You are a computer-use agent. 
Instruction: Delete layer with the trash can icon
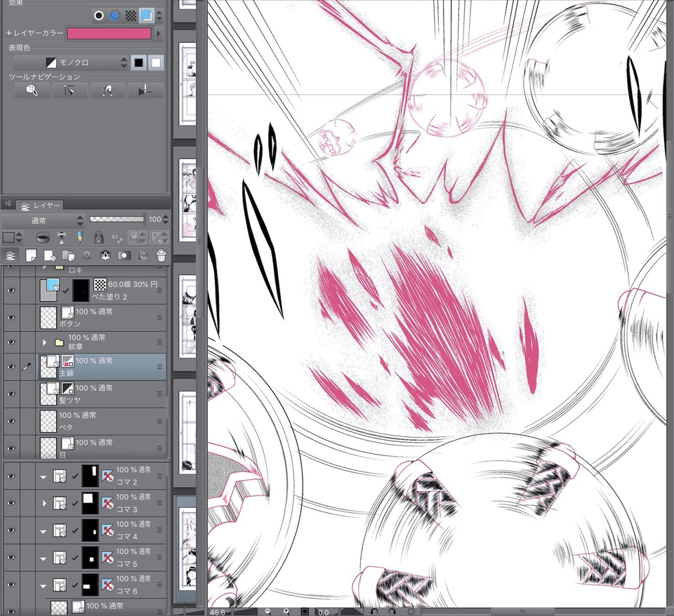[x=161, y=255]
